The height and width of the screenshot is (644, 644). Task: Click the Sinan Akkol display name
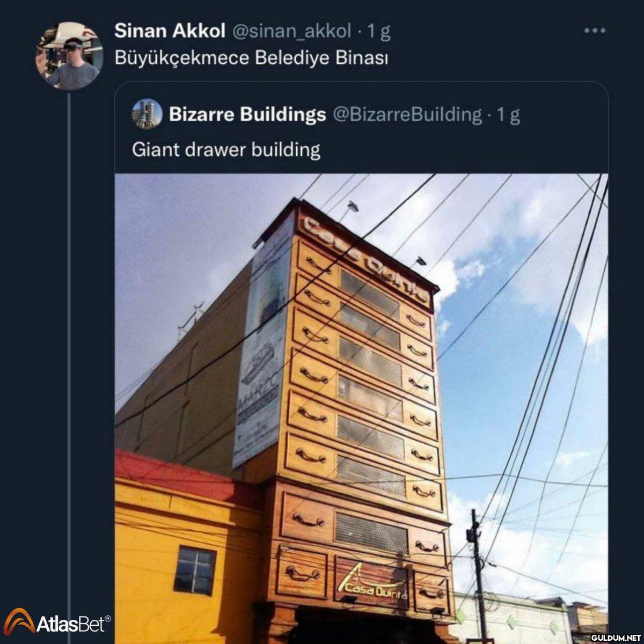(170, 32)
